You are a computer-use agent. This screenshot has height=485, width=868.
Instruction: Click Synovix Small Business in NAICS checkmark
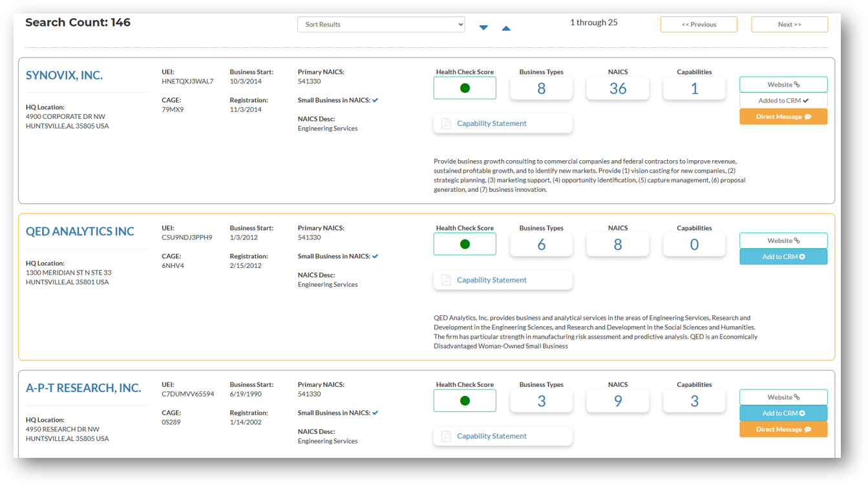[376, 100]
